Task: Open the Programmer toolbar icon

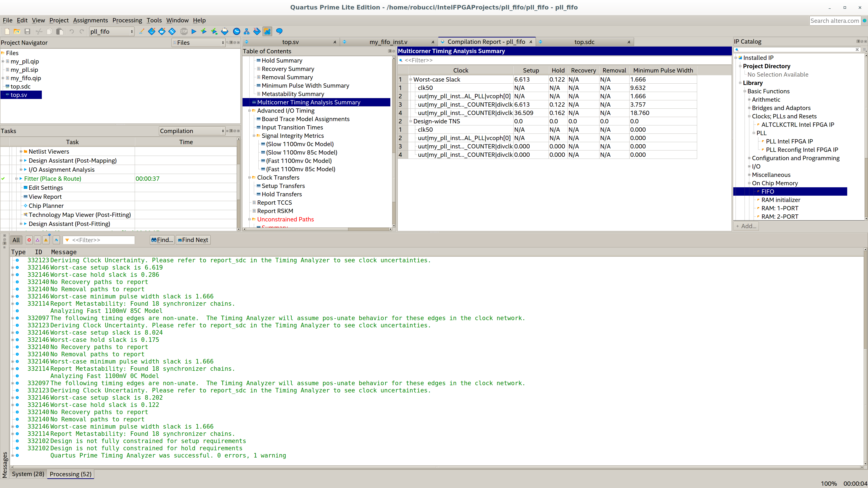Action: pos(257,31)
